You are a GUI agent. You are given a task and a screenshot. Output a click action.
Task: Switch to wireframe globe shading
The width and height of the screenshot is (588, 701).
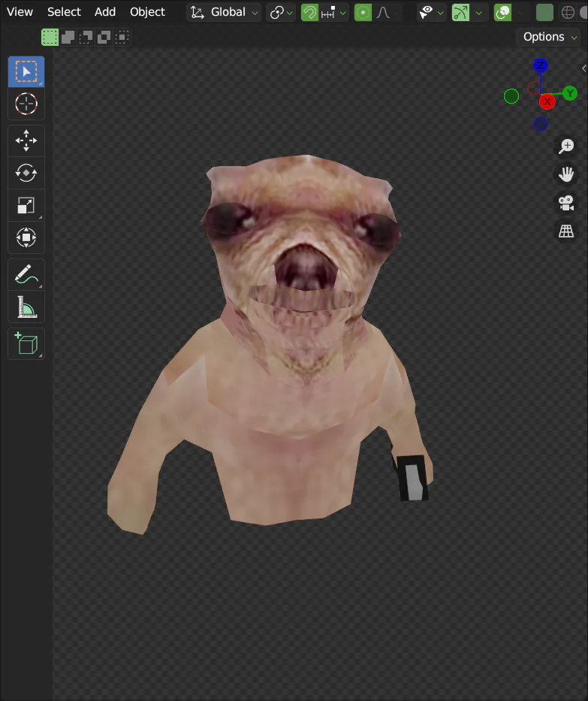[568, 13]
